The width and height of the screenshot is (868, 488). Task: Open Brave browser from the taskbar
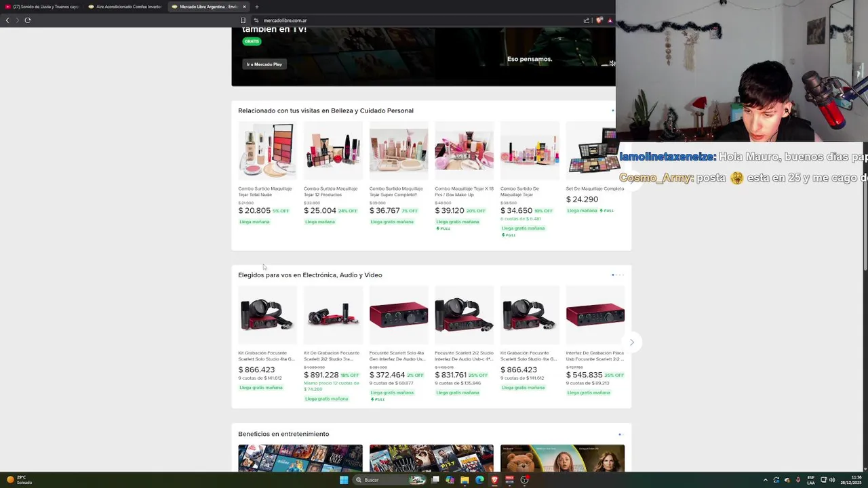(x=494, y=480)
